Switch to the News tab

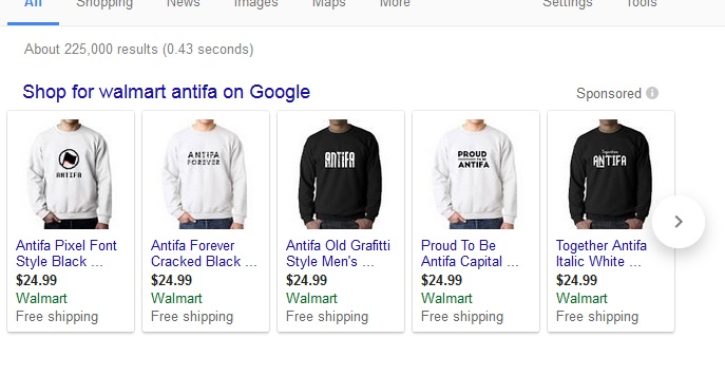(183, 4)
